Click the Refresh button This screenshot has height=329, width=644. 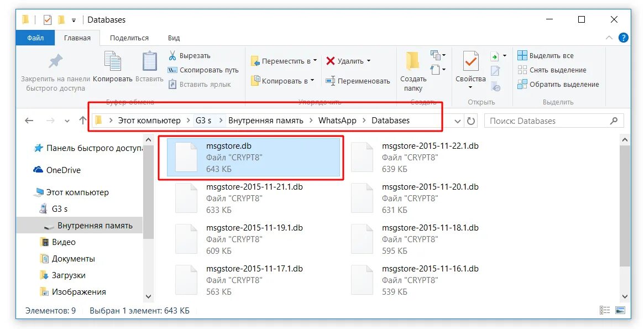pos(471,121)
